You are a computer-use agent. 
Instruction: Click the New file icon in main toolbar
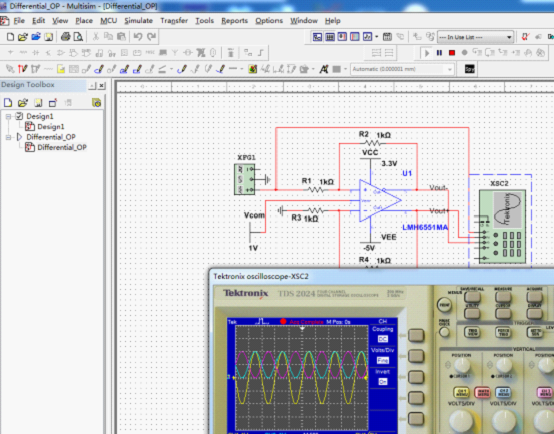click(11, 37)
